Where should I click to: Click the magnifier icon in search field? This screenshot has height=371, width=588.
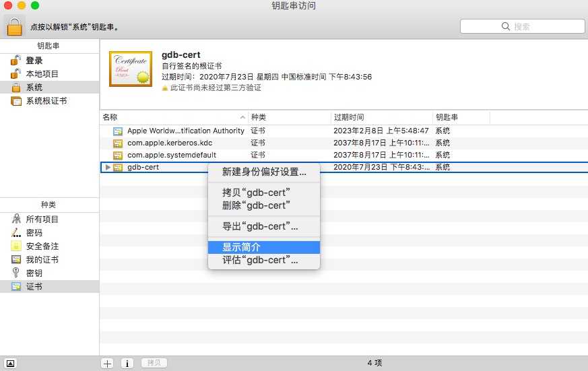point(506,26)
